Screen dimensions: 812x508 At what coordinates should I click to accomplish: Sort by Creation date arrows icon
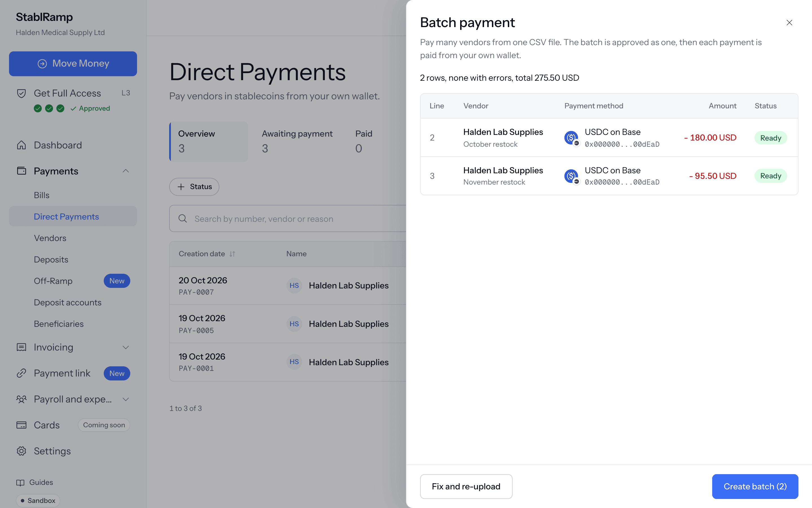pos(232,254)
